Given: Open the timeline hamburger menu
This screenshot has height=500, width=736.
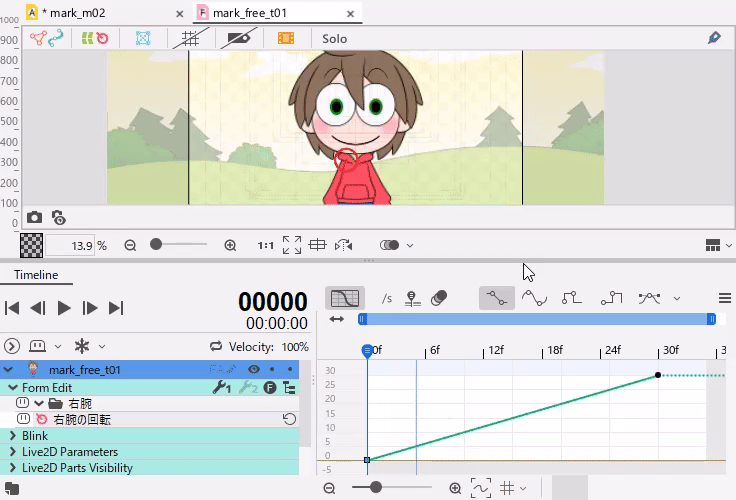Looking at the screenshot, I should point(725,298).
